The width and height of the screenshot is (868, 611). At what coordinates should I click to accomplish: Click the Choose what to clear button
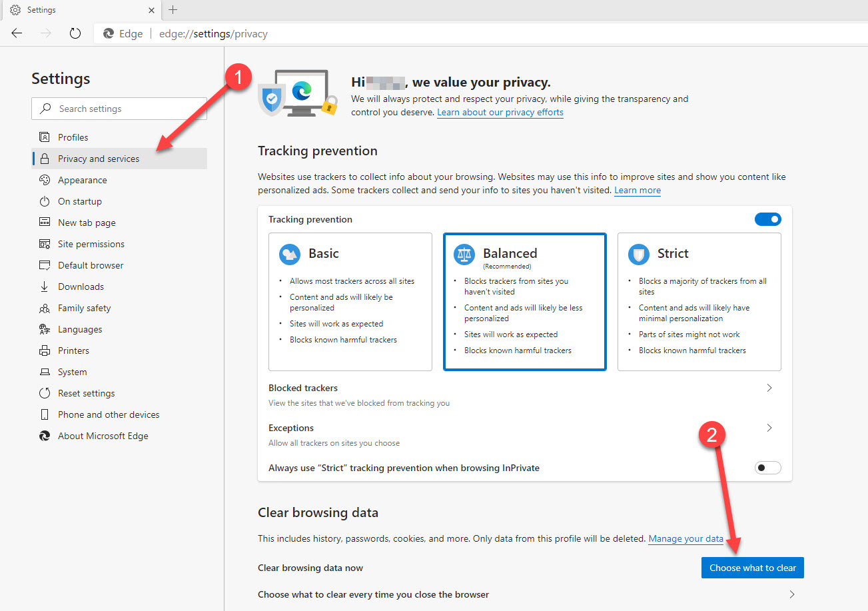[x=753, y=568]
